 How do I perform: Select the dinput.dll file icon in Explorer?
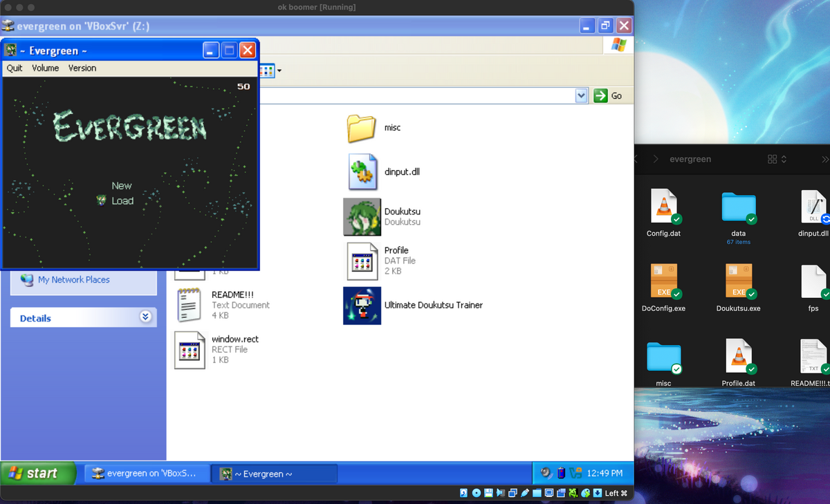[x=362, y=171]
